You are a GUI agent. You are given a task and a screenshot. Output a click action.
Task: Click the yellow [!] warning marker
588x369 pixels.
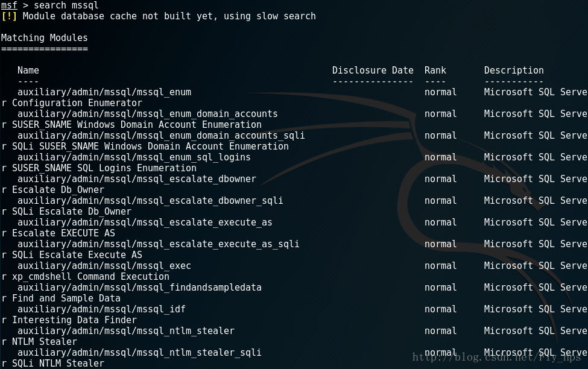(9, 16)
